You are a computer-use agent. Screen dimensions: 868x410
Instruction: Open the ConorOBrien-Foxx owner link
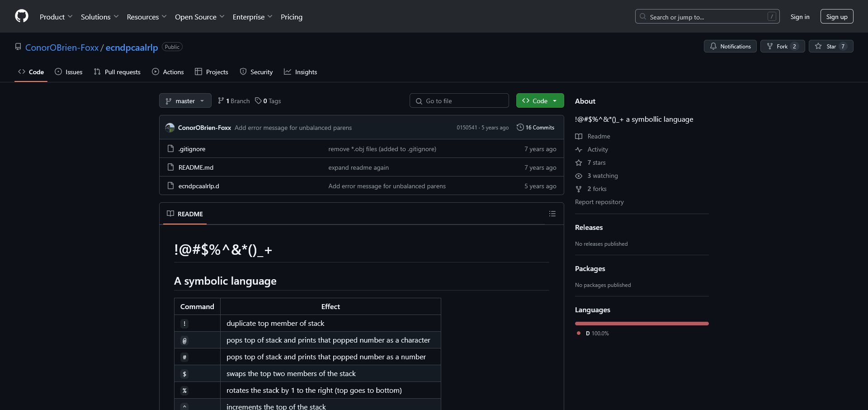[62, 47]
